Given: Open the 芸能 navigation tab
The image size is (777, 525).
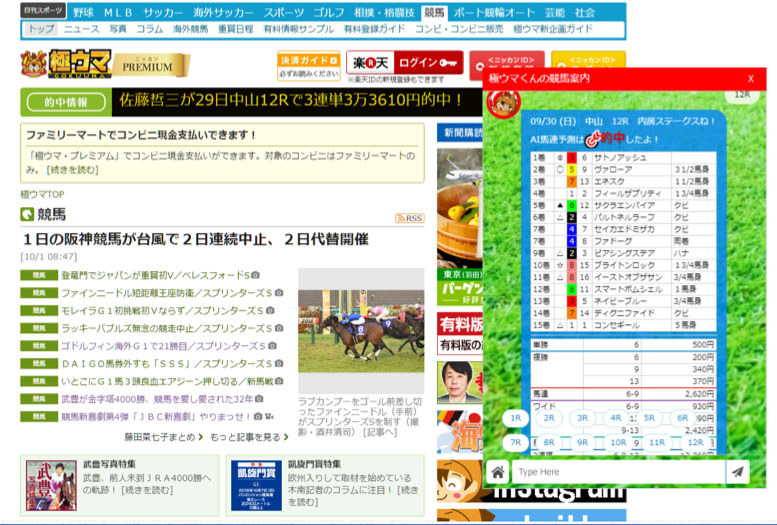Looking at the screenshot, I should 555,12.
